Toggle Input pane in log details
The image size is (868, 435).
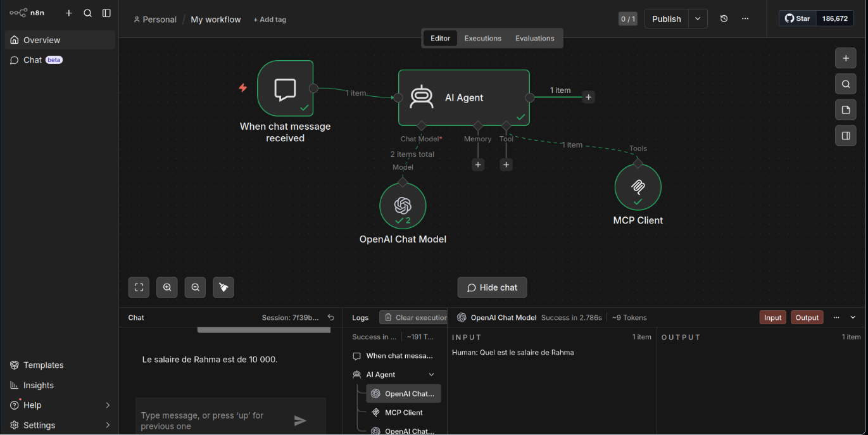point(772,318)
